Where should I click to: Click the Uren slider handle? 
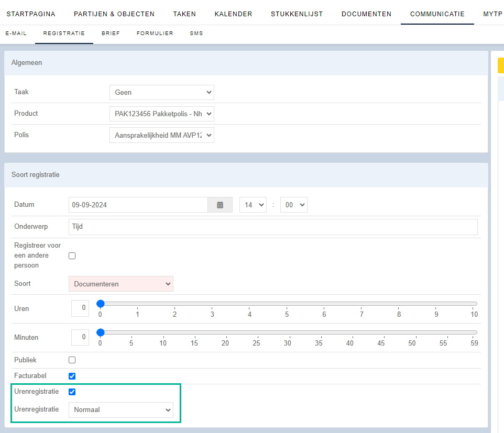point(101,304)
